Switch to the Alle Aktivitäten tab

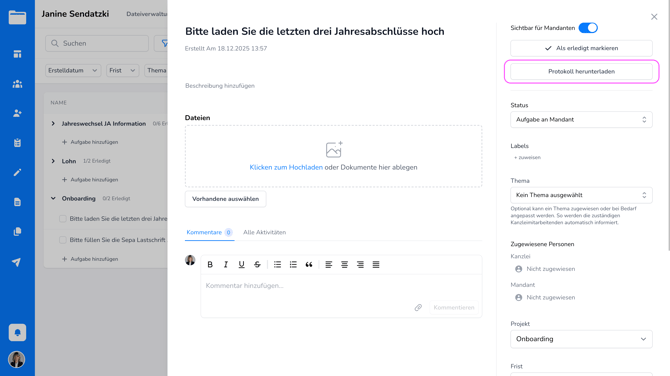coord(264,232)
